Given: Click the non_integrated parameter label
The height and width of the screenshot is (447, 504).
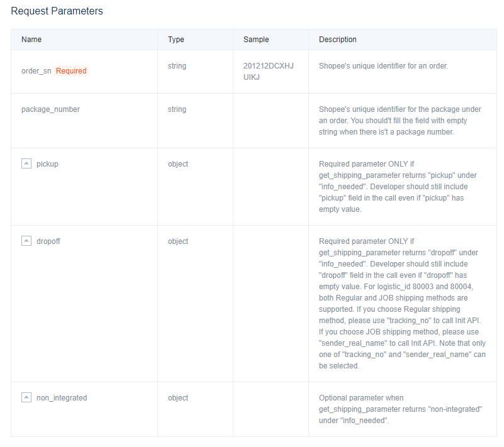Looking at the screenshot, I should point(62,398).
